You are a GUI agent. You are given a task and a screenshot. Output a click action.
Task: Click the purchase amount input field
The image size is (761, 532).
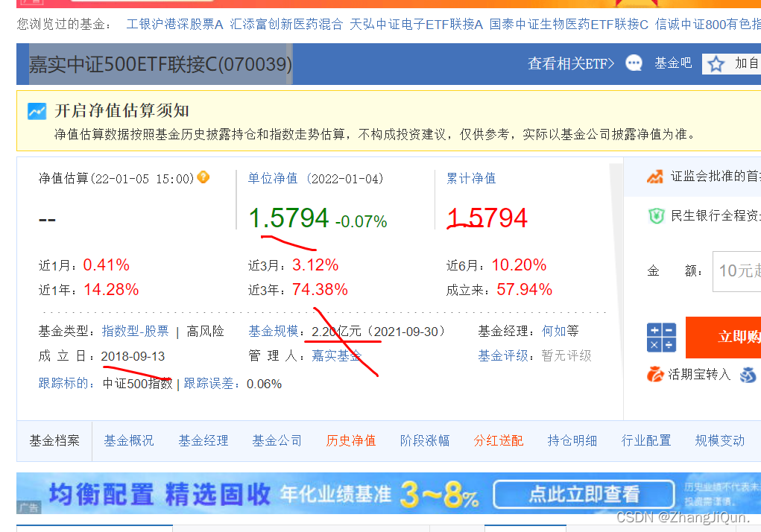(x=736, y=271)
